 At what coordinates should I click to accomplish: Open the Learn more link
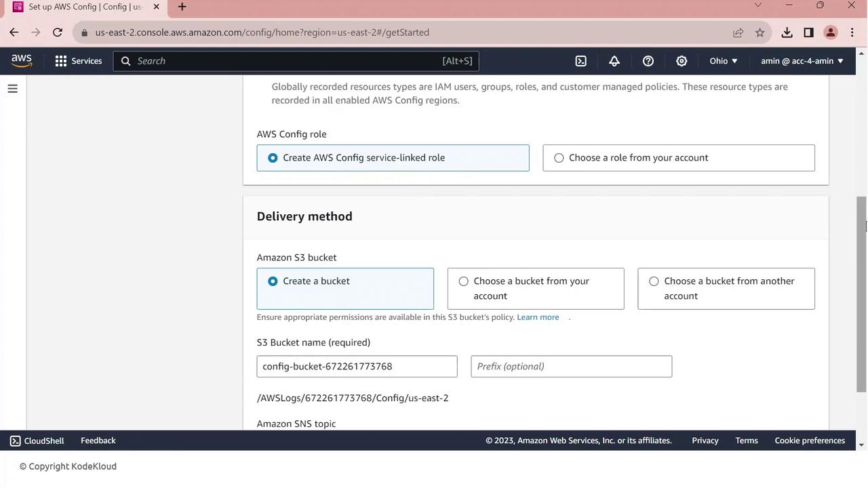(x=538, y=317)
